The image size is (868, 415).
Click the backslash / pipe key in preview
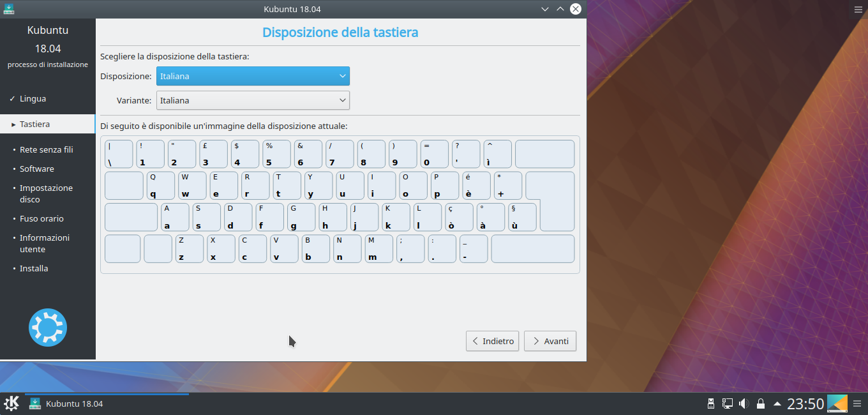pos(119,154)
